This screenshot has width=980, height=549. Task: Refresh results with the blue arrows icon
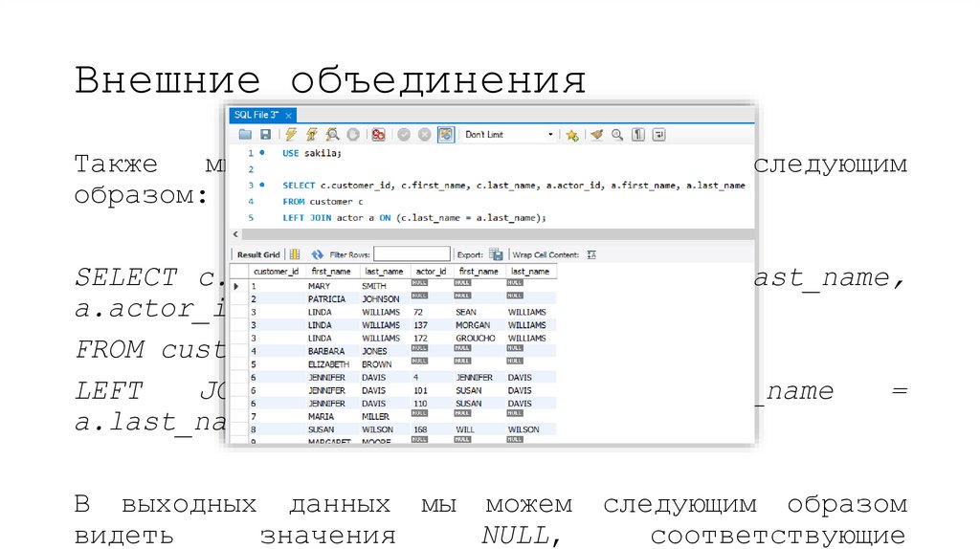pyautogui.click(x=318, y=254)
